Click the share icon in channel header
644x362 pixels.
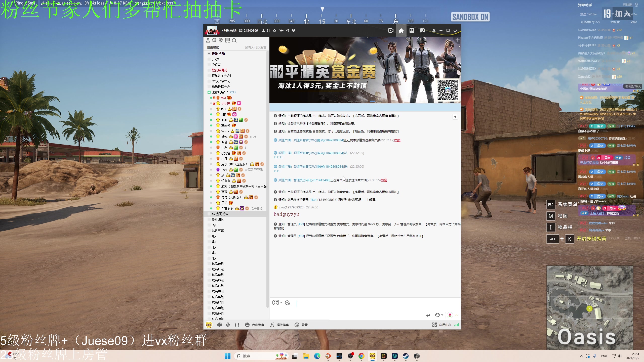(287, 30)
